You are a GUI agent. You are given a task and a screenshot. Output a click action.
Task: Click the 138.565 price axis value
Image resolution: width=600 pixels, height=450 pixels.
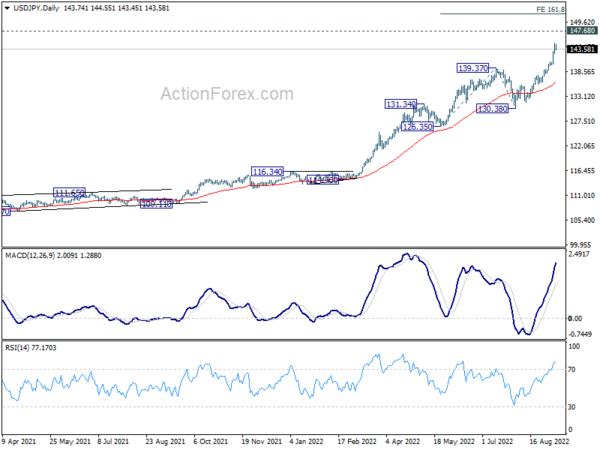(x=582, y=72)
